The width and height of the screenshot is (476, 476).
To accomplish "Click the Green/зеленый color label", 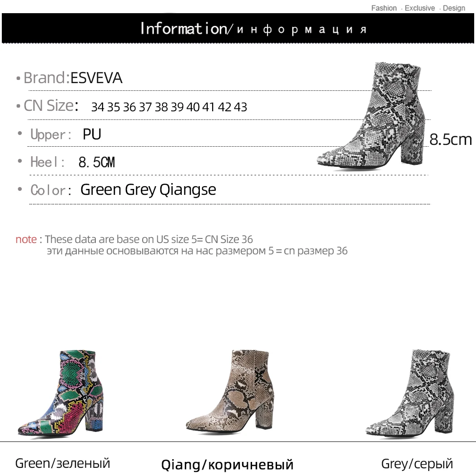I will pos(63,464).
